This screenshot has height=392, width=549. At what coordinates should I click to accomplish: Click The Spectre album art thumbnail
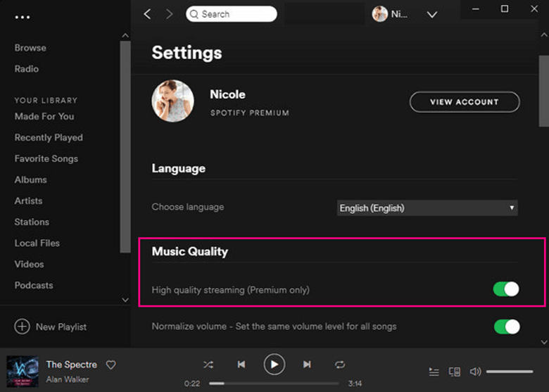click(x=23, y=371)
